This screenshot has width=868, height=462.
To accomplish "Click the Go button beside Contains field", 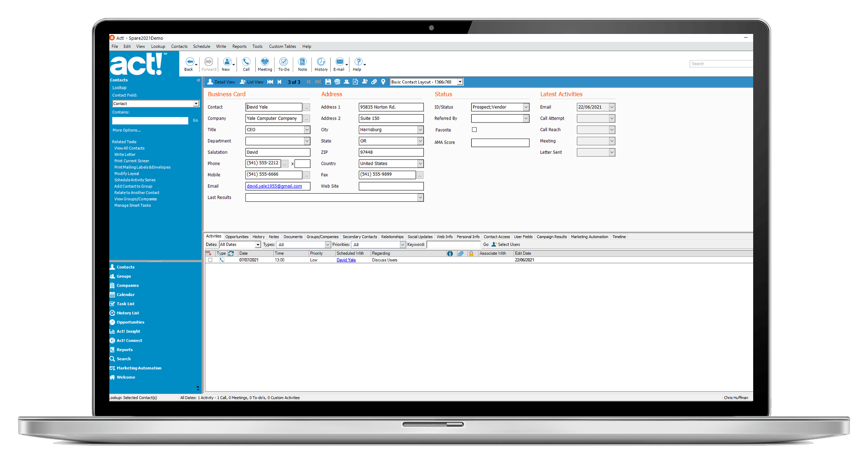I will (x=196, y=121).
